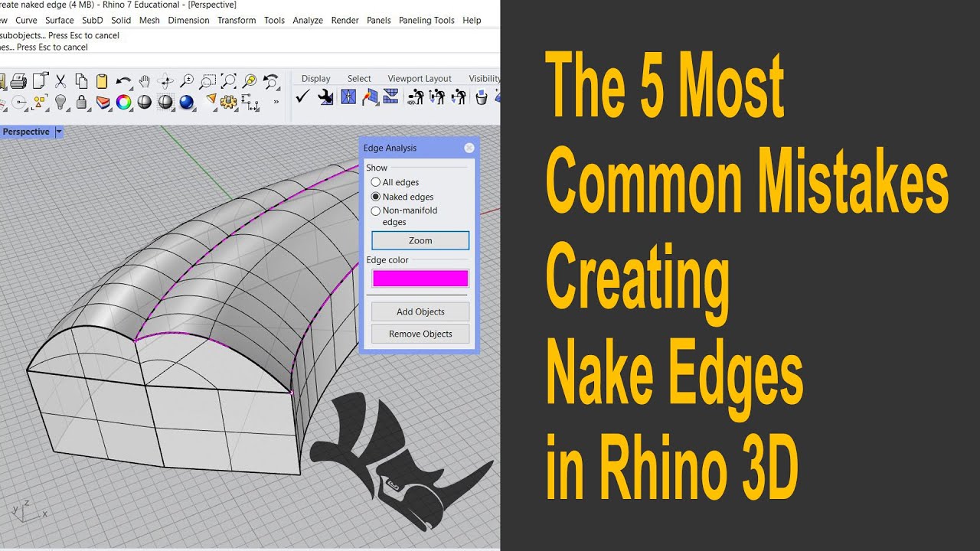Click the Shaded Viewport sphere icon
This screenshot has width=980, height=551.
click(144, 102)
